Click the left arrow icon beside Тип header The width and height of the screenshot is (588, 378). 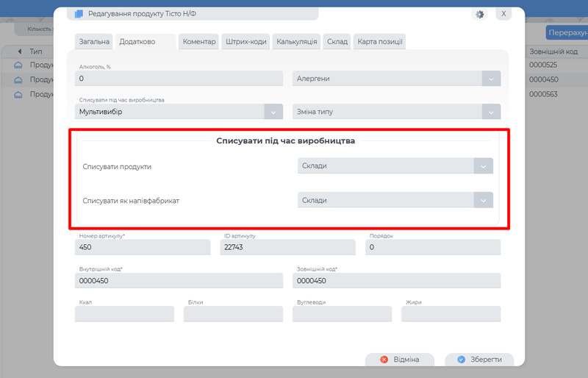(19, 51)
